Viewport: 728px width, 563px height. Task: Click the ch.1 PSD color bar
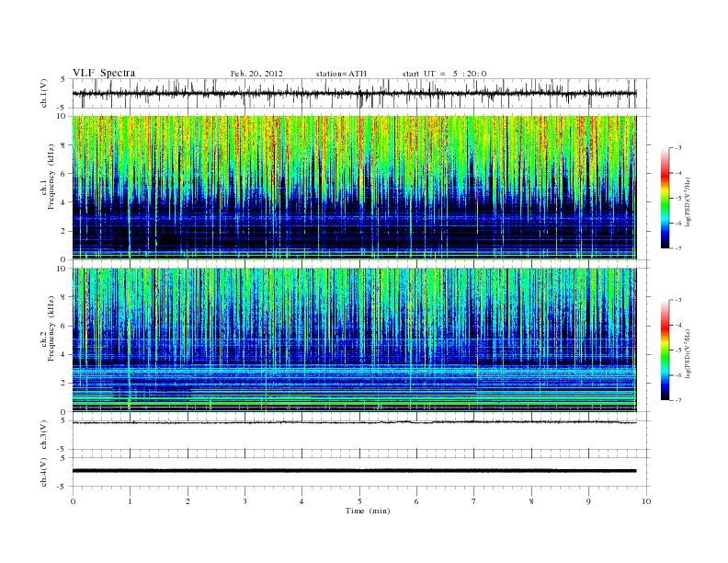click(665, 198)
